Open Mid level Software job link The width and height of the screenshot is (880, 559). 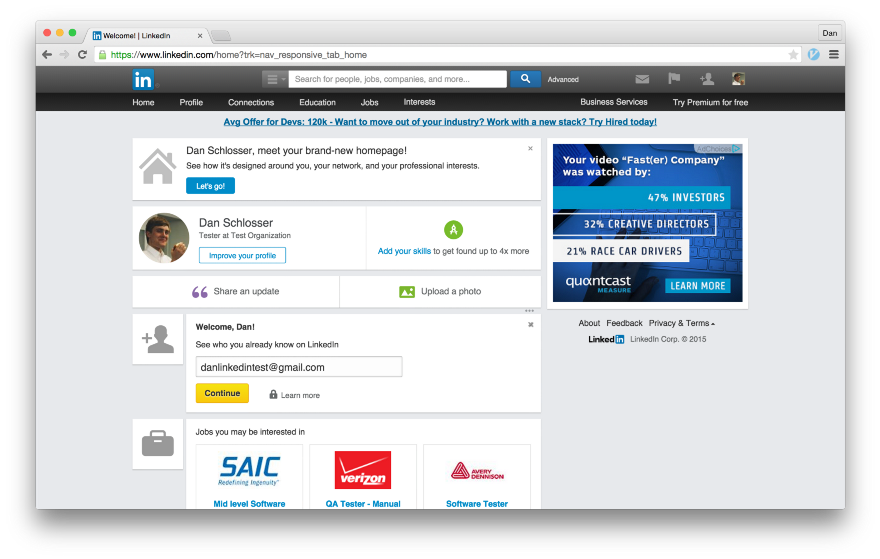[249, 504]
